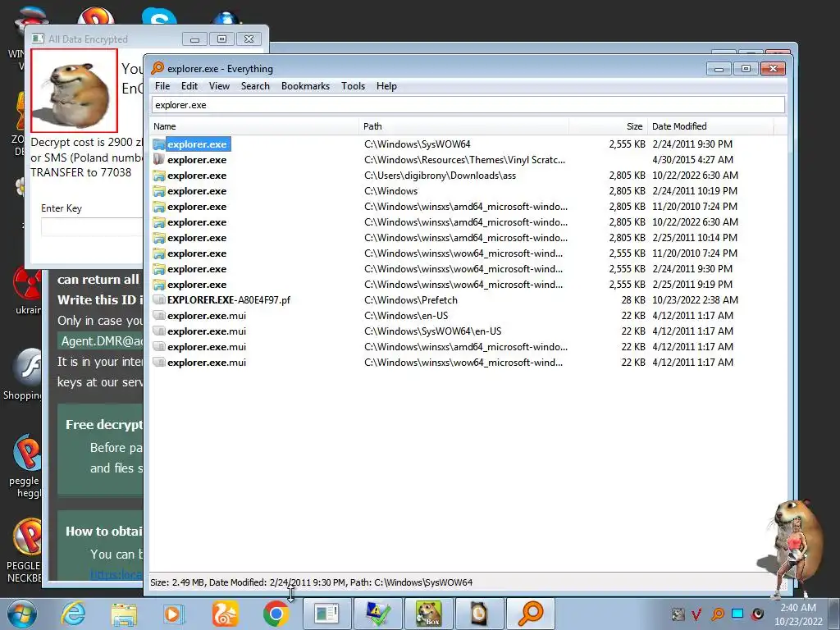The height and width of the screenshot is (630, 840).
Task: Sort results by Size column header
Action: [x=608, y=126]
